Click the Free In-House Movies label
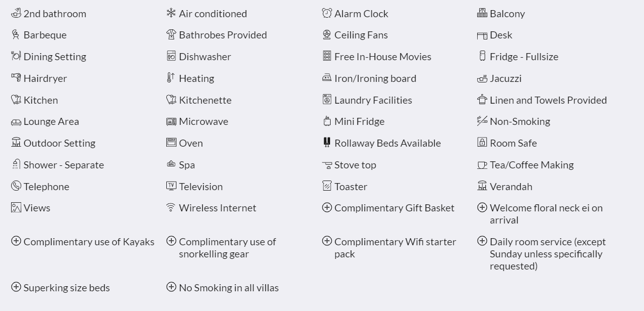Viewport: 644px width, 311px height. pyautogui.click(x=383, y=57)
